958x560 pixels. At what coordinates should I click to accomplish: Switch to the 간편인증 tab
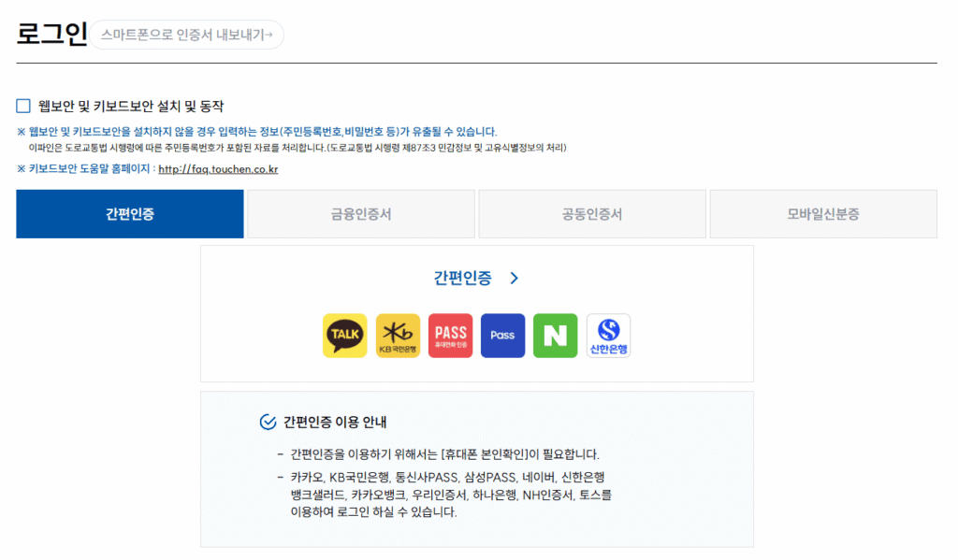click(130, 214)
